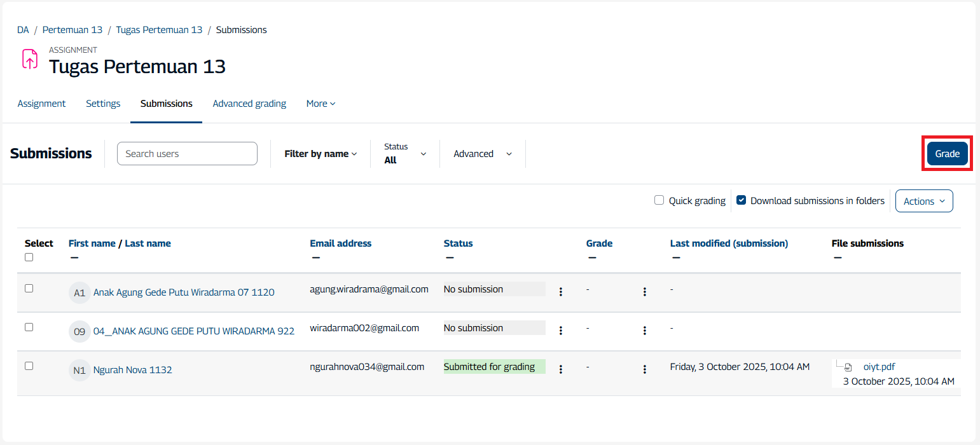The height and width of the screenshot is (445, 980).
Task: Open the Status All dropdown
Action: click(405, 153)
